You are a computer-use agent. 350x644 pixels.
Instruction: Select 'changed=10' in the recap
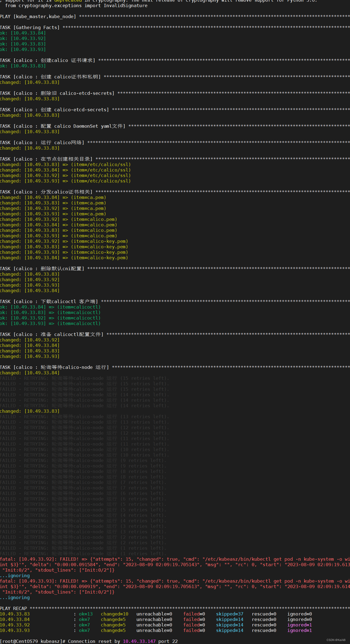(x=115, y=614)
